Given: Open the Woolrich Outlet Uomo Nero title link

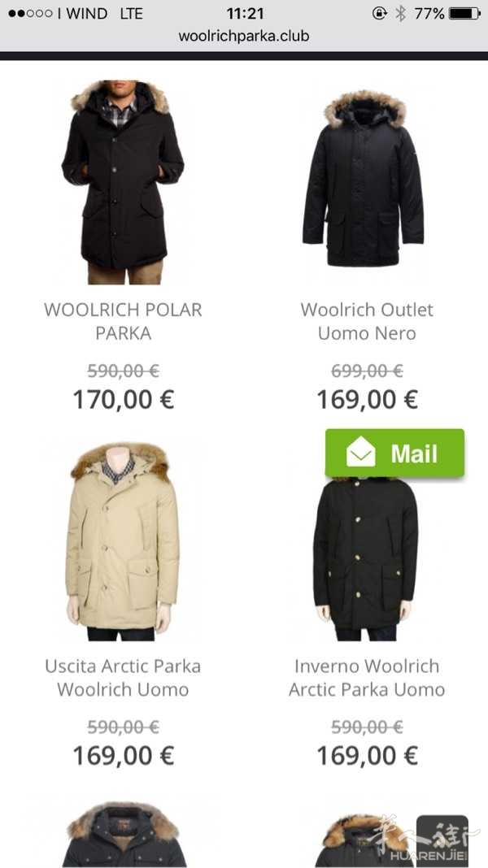Looking at the screenshot, I should [x=367, y=321].
